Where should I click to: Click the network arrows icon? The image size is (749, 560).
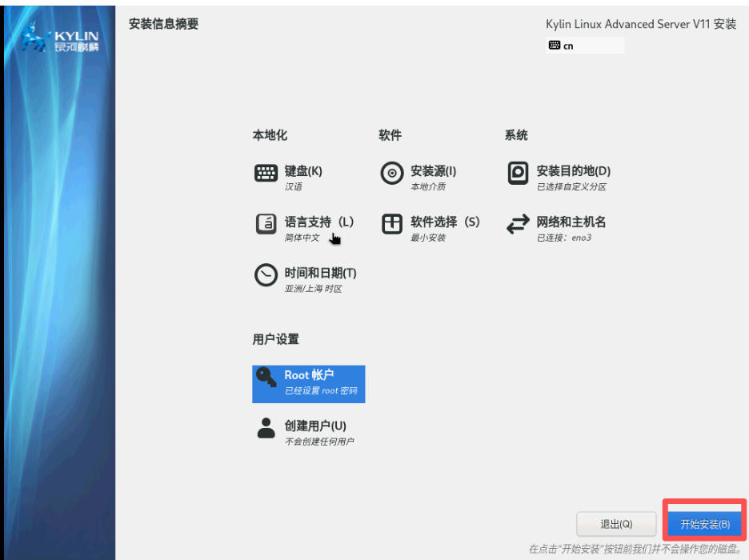click(x=518, y=226)
